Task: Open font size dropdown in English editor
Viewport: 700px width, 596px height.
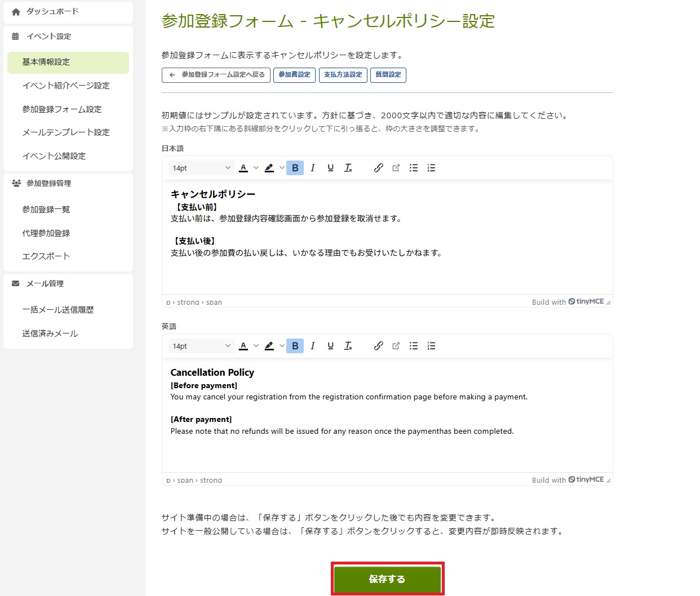Action: (x=201, y=346)
